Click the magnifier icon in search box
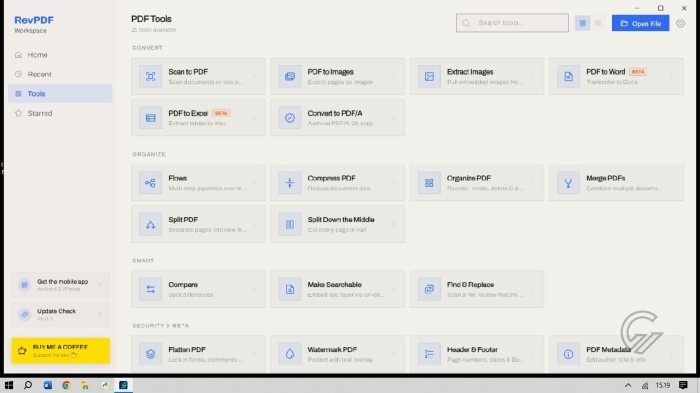The width and height of the screenshot is (700, 393). click(466, 23)
